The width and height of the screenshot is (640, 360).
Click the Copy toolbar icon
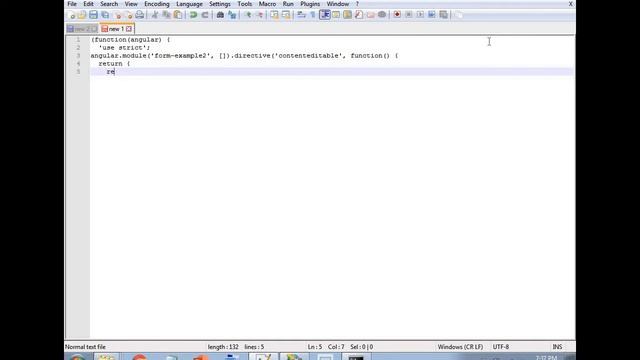[x=166, y=15]
